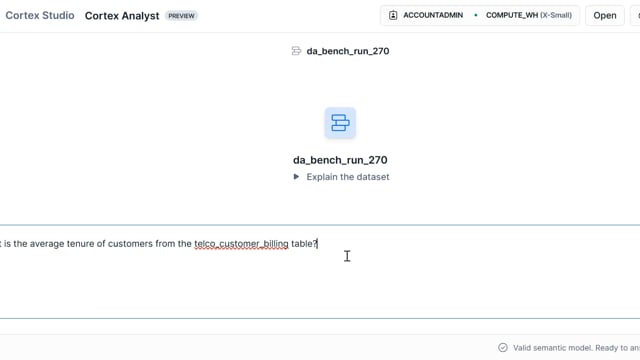Viewport: 640px width, 360px height.
Task: Click the underlined telco_customer_billing word
Action: (241, 244)
